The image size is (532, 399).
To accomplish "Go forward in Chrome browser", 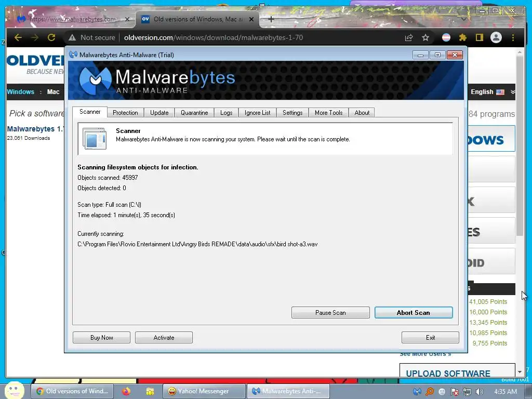I will click(x=35, y=37).
